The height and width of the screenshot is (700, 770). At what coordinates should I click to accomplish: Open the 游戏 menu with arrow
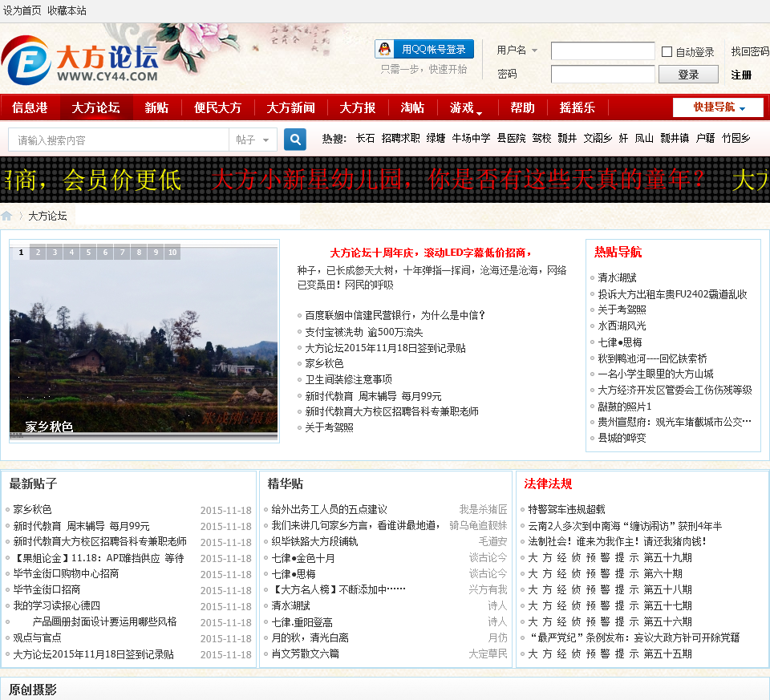coord(465,107)
